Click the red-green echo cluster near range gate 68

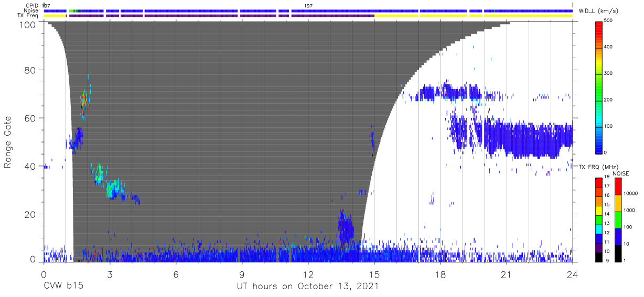pyautogui.click(x=84, y=98)
